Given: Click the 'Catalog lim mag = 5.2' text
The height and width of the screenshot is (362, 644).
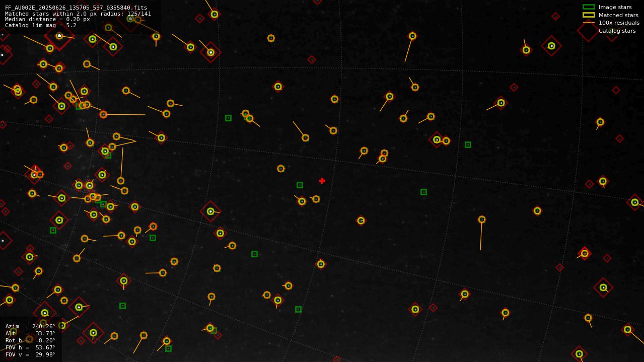Looking at the screenshot, I should click(41, 25).
